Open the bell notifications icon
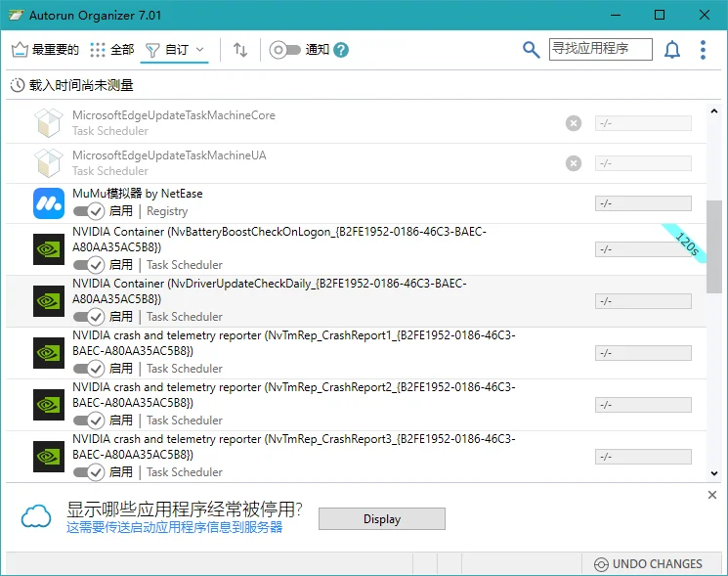This screenshot has height=576, width=728. [x=672, y=49]
